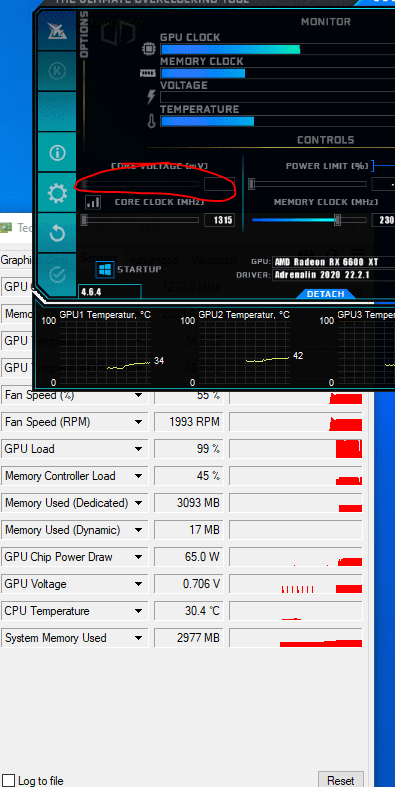This screenshot has height=787, width=395.
Task: Click the 65.0 W power draw value
Action: coord(189,558)
